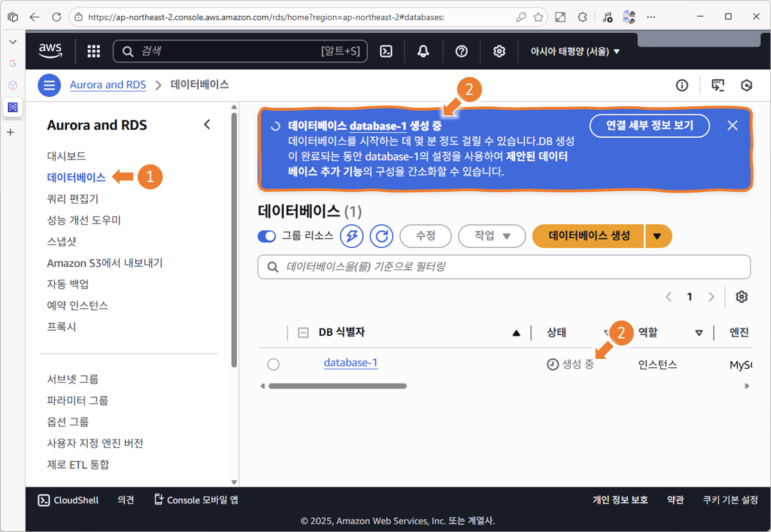
Task: Click the password key icon in address bar
Action: tap(521, 17)
